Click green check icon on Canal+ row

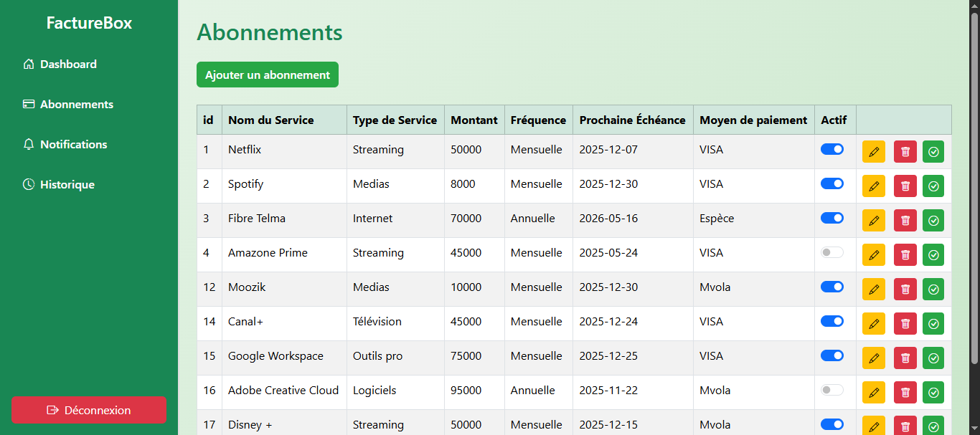click(x=933, y=324)
